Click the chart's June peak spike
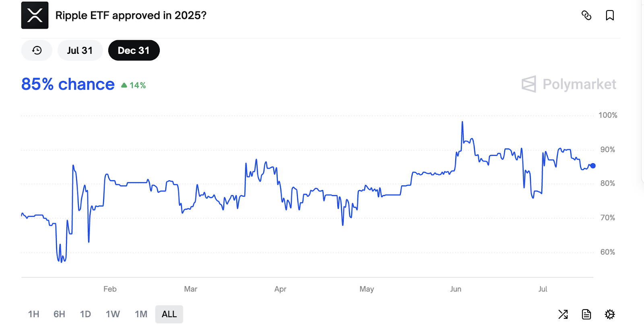 (462, 123)
